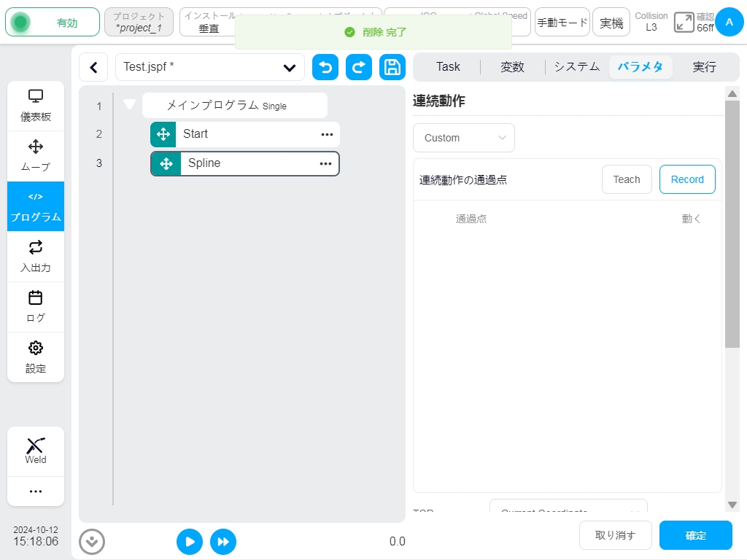Open the Test.jspf file dropdown
The width and height of the screenshot is (747, 560).
pyautogui.click(x=210, y=67)
